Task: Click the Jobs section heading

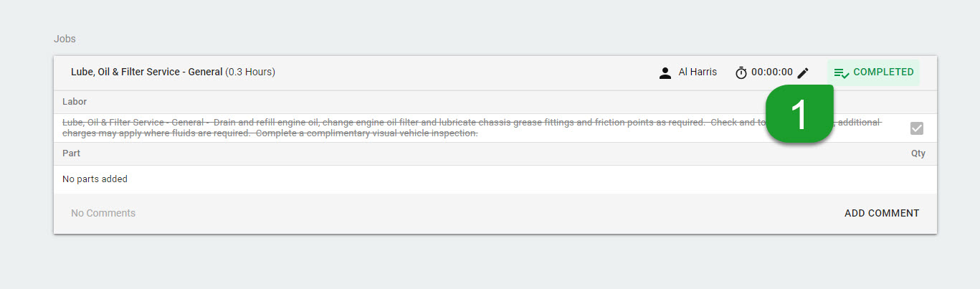Action: 65,38
